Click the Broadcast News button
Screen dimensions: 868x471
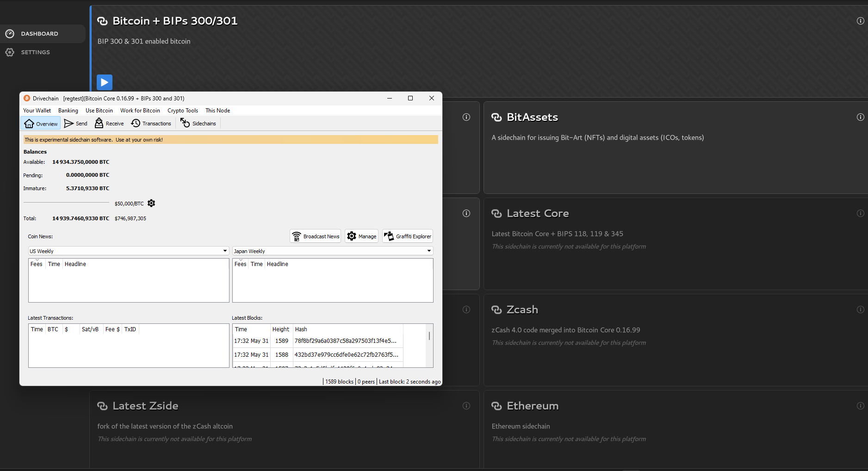coord(316,236)
